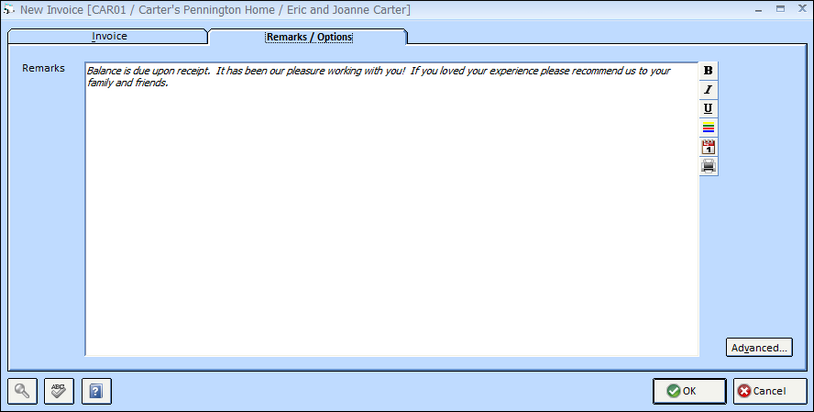
Task: Toggle bold formatting in Remarks
Action: click(x=708, y=71)
